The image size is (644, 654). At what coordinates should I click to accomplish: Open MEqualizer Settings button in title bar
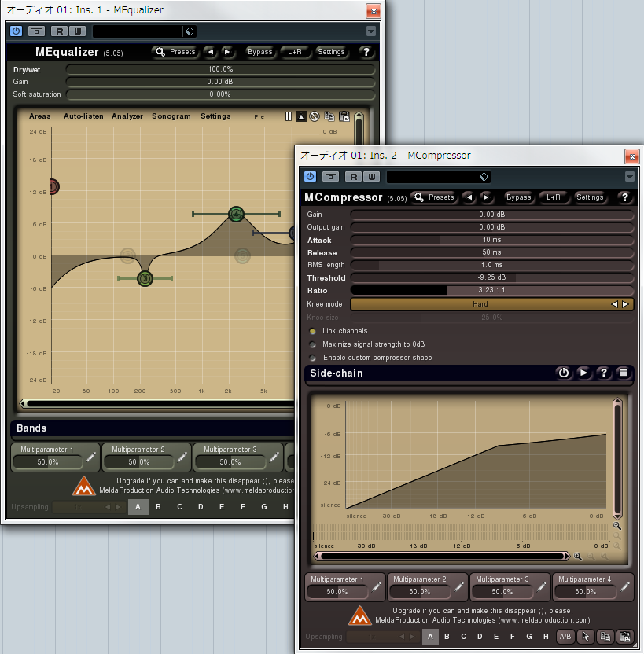(x=331, y=52)
